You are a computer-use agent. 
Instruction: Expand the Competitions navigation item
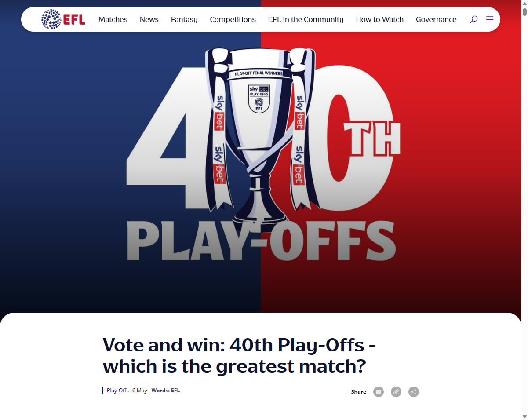click(x=233, y=19)
